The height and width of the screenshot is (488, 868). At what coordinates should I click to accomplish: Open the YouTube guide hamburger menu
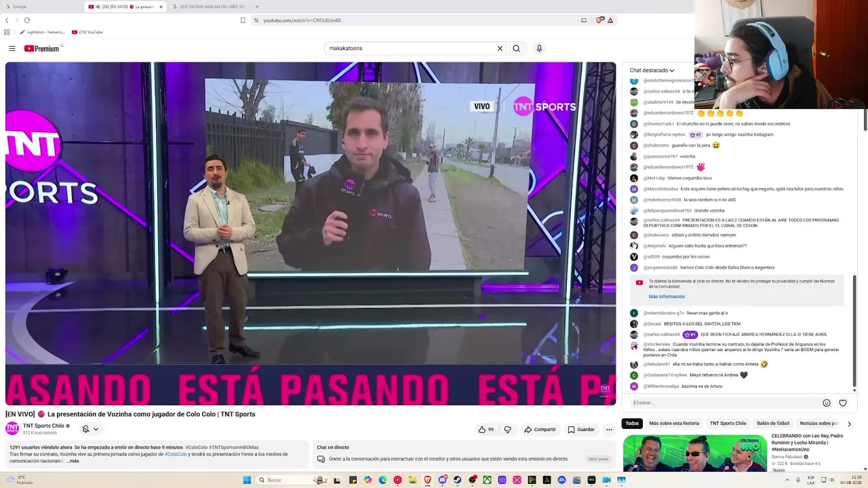(12, 48)
